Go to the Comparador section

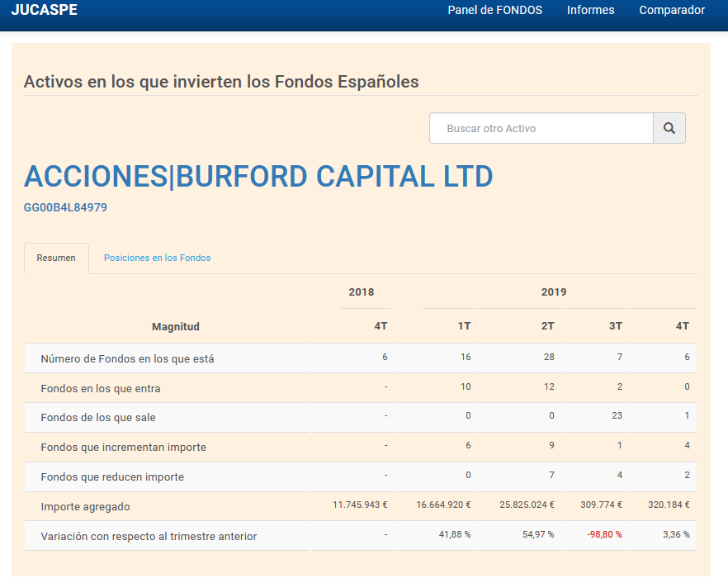click(672, 11)
